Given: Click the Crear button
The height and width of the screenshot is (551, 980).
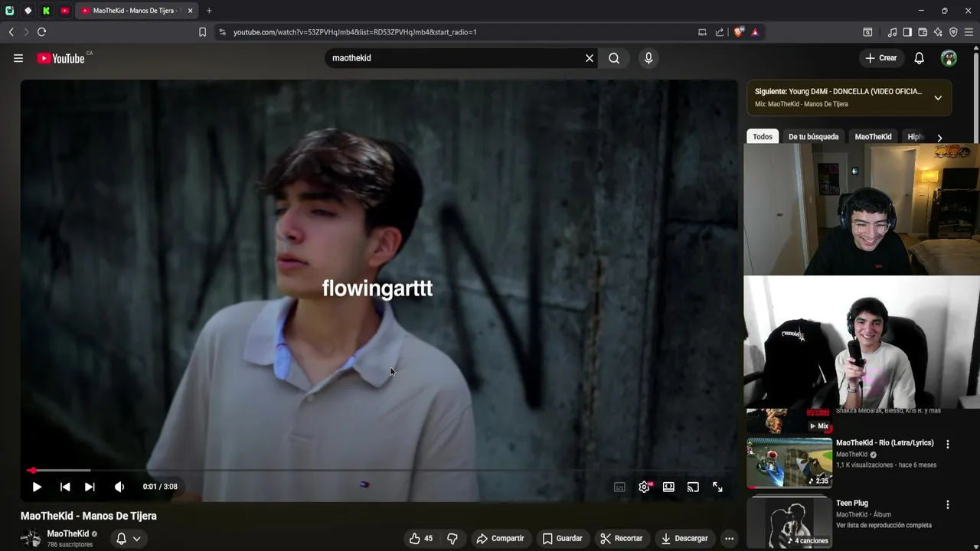Looking at the screenshot, I should (881, 58).
